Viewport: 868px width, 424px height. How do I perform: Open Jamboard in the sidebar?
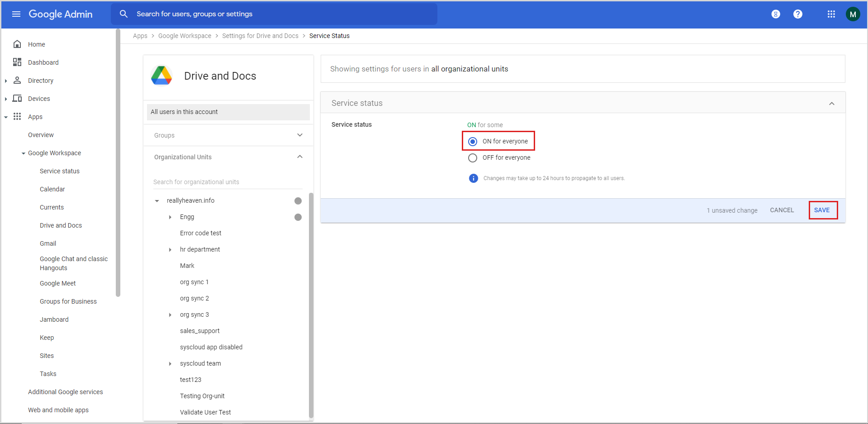tap(54, 319)
